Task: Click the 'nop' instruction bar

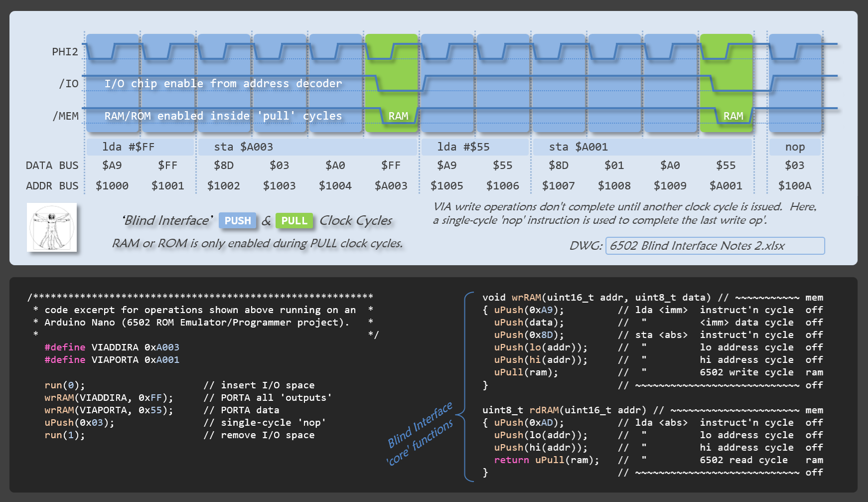Action: 795,147
